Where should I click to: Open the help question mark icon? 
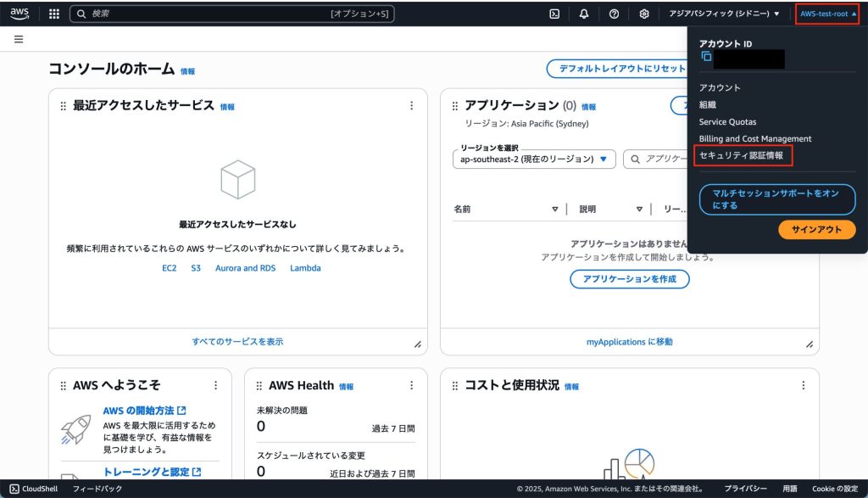[x=614, y=14]
